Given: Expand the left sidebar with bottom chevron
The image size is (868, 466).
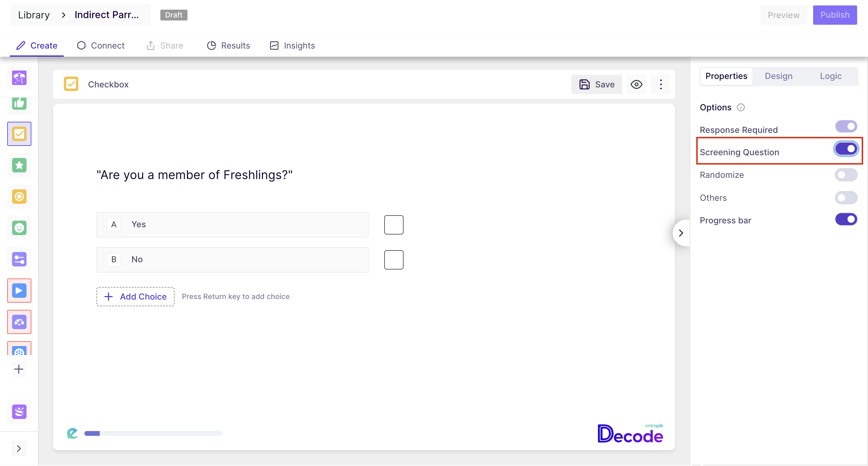Looking at the screenshot, I should pyautogui.click(x=19, y=448).
